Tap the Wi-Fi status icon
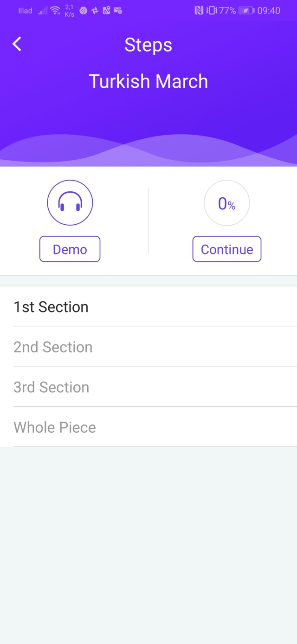The width and height of the screenshot is (297, 644). pos(55,10)
